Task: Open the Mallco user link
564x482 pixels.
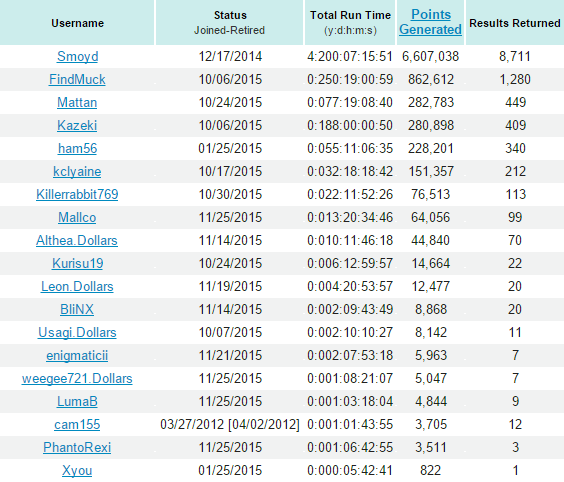Action: click(x=77, y=218)
